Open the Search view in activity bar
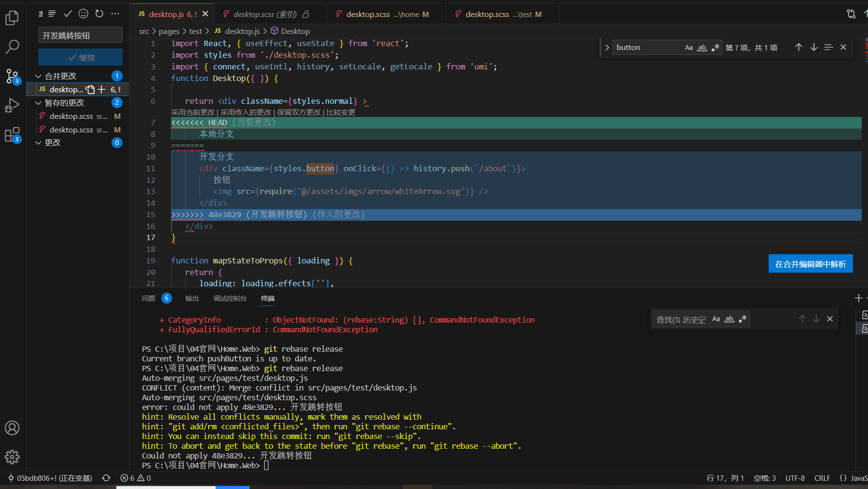Image resolution: width=868 pixels, height=489 pixels. [12, 47]
